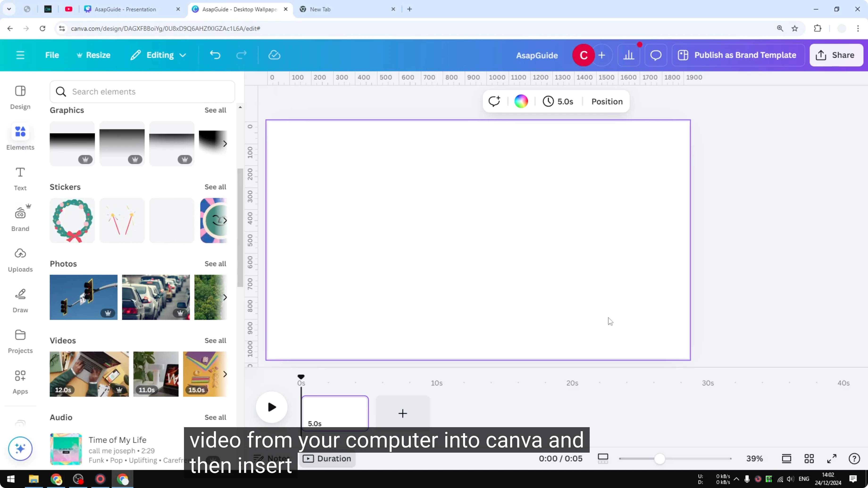Open the File menu

point(52,55)
